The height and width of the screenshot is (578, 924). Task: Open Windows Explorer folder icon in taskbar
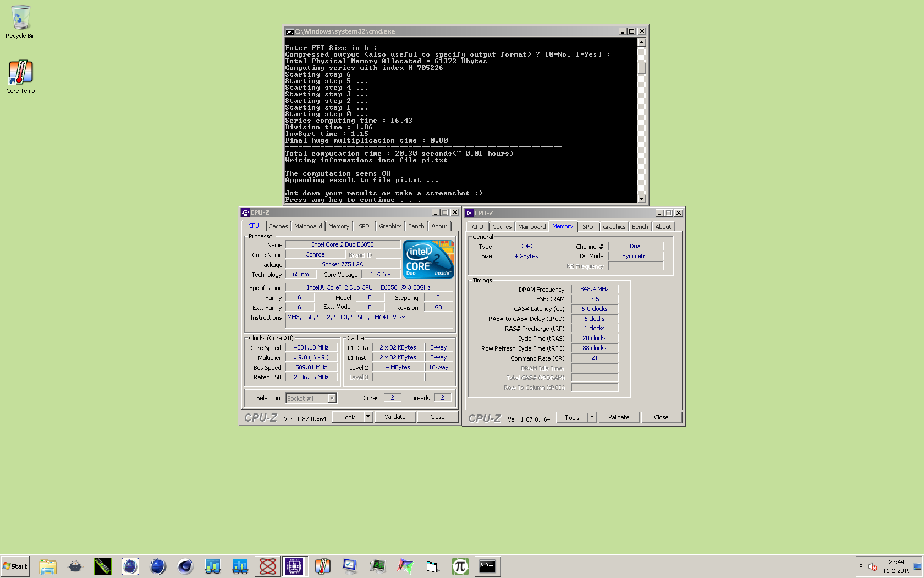click(x=48, y=566)
